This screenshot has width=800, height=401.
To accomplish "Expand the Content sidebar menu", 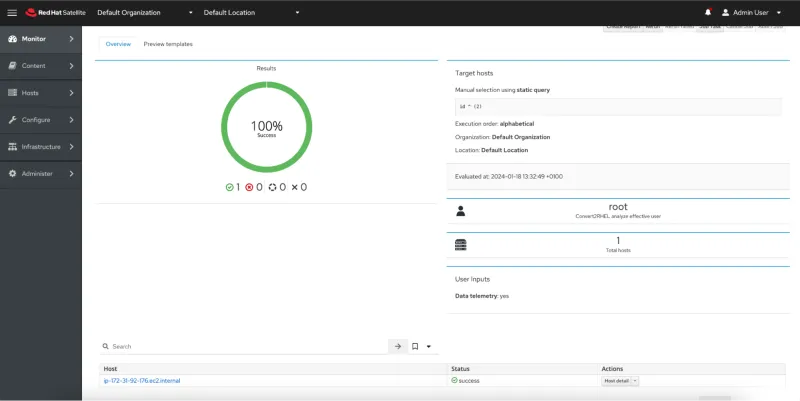I will point(40,66).
